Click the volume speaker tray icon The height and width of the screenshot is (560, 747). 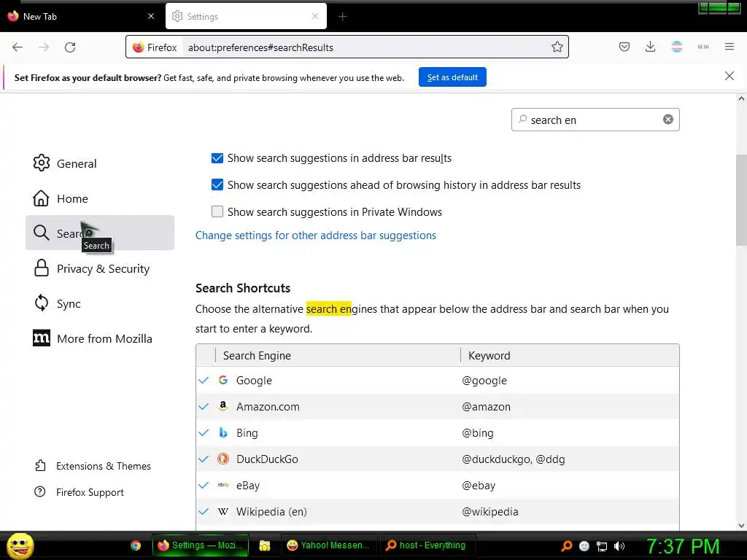(619, 545)
